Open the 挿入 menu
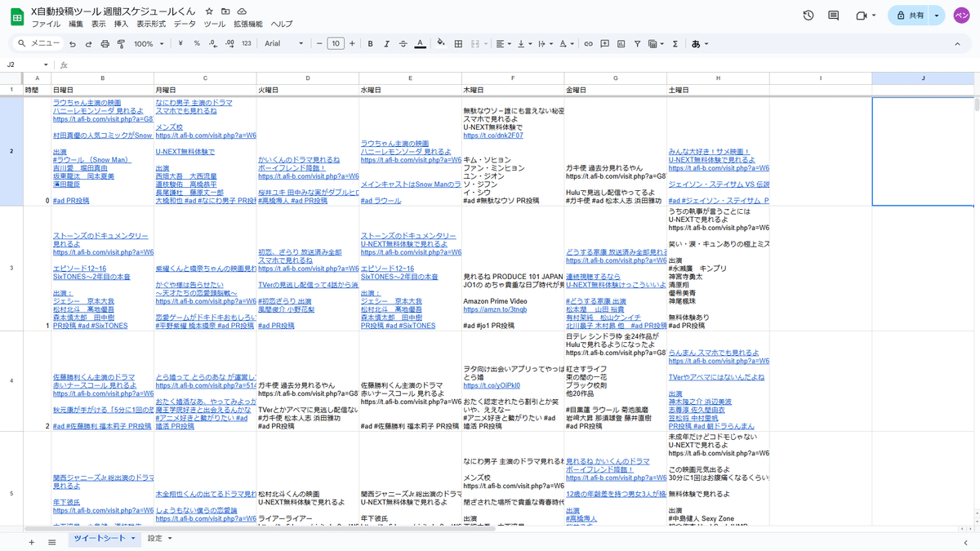The width and height of the screenshot is (980, 551). point(121,24)
